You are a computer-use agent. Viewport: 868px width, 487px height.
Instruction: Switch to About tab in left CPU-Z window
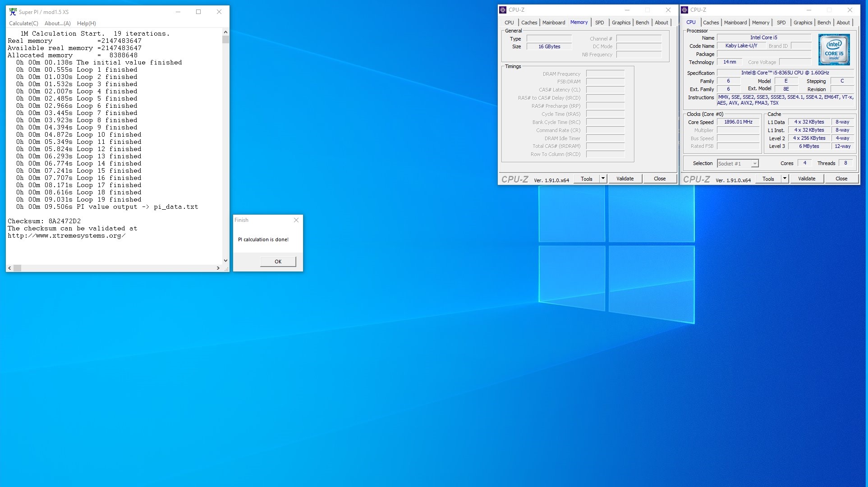tap(661, 23)
